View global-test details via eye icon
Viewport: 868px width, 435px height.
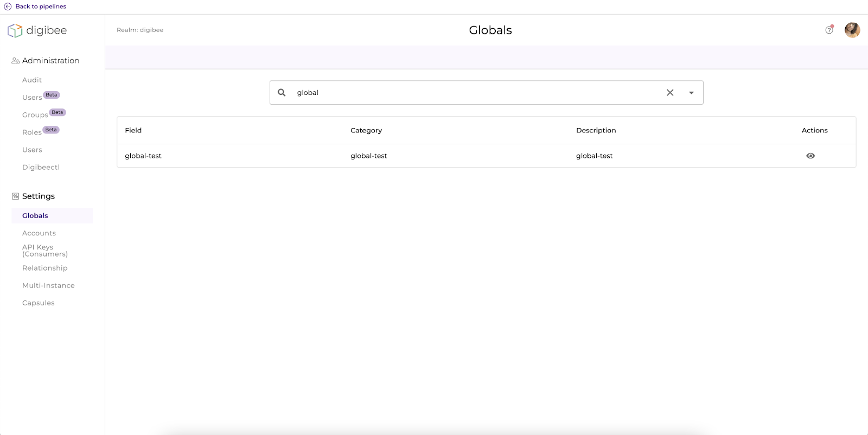(810, 156)
